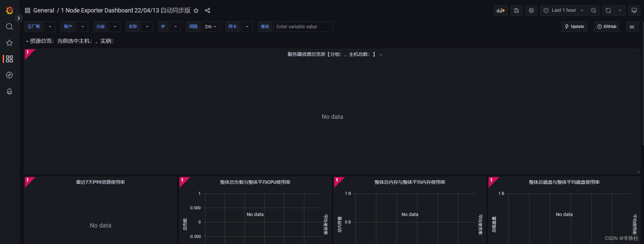Open Last 1 hour time picker
This screenshot has height=244, width=644.
(x=564, y=10)
